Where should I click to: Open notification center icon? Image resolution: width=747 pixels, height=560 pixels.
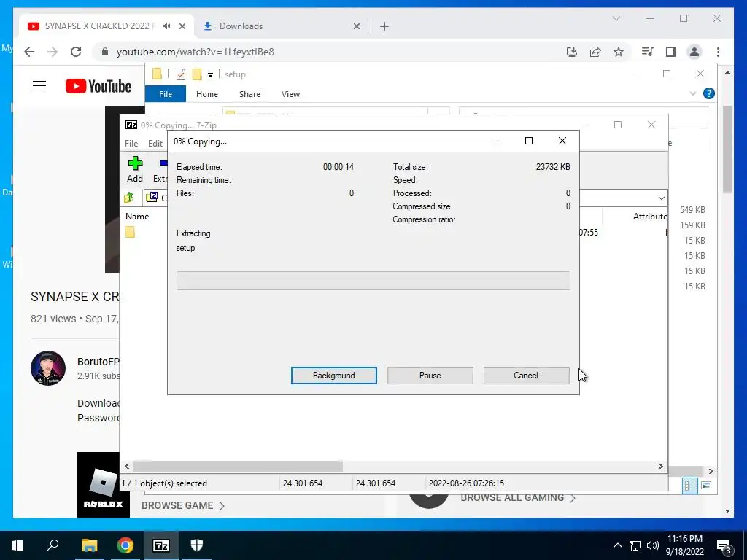(724, 546)
